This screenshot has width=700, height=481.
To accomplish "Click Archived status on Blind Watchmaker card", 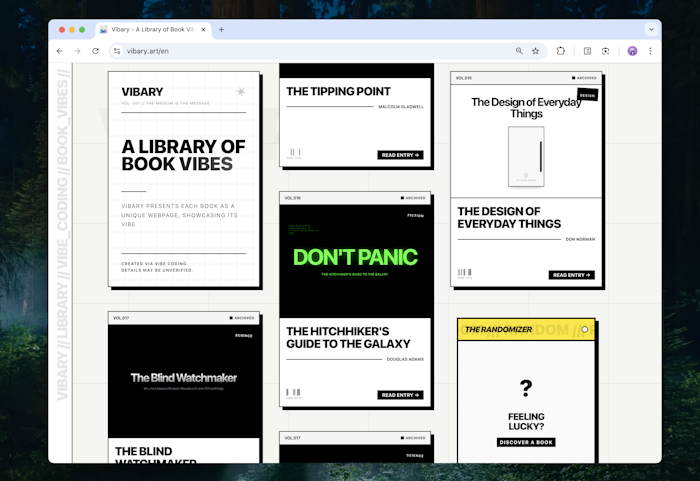I will pos(242,318).
